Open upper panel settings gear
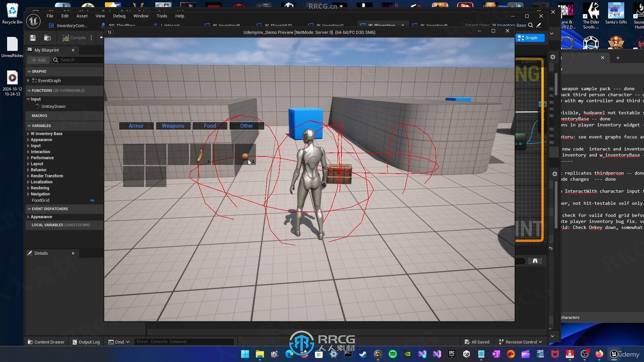 pyautogui.click(x=553, y=57)
